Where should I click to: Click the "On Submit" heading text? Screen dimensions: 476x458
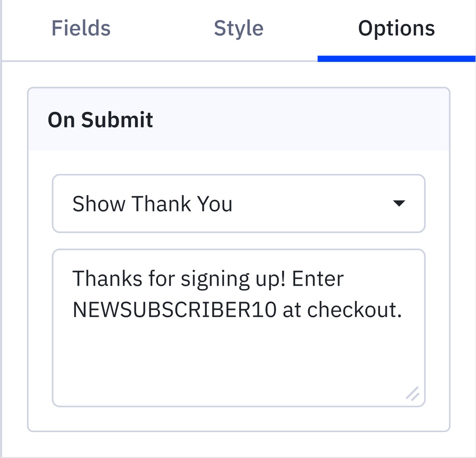tap(101, 120)
